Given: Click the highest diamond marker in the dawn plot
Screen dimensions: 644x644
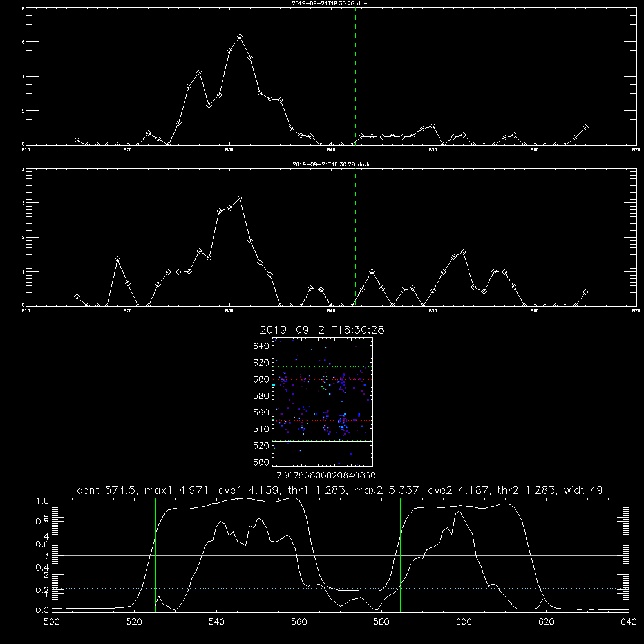Looking at the screenshot, I should click(240, 37).
